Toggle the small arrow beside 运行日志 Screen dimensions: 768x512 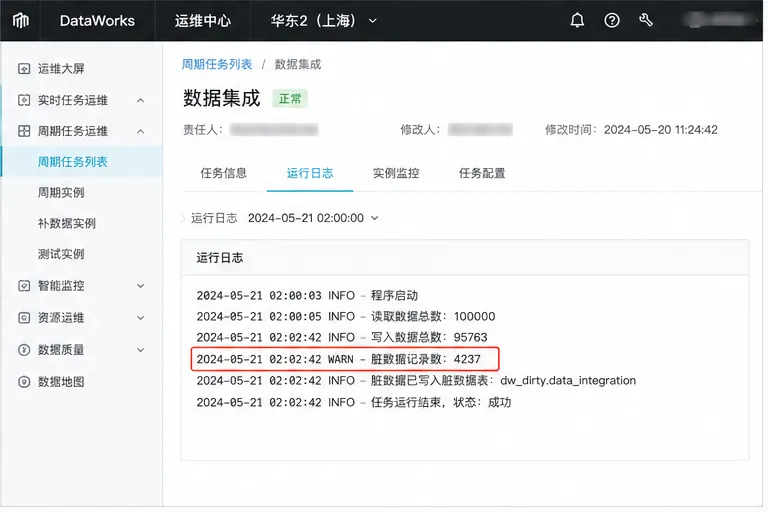pyautogui.click(x=183, y=218)
